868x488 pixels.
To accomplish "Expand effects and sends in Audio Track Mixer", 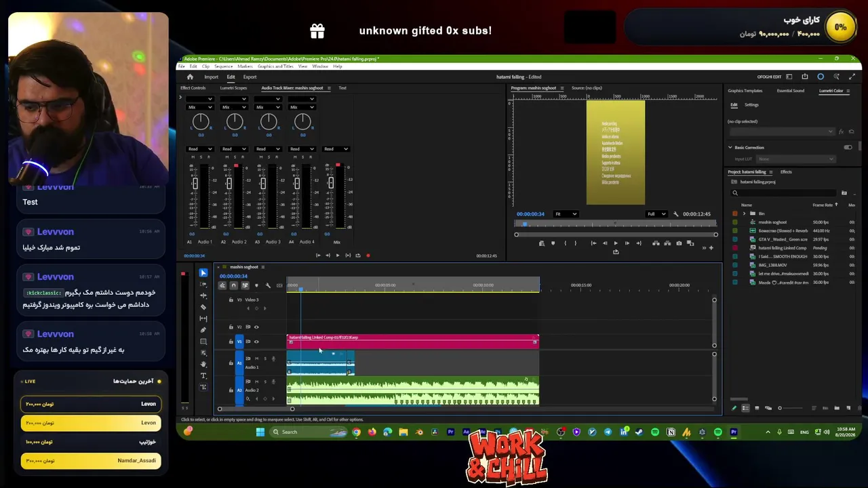I will 180,98.
